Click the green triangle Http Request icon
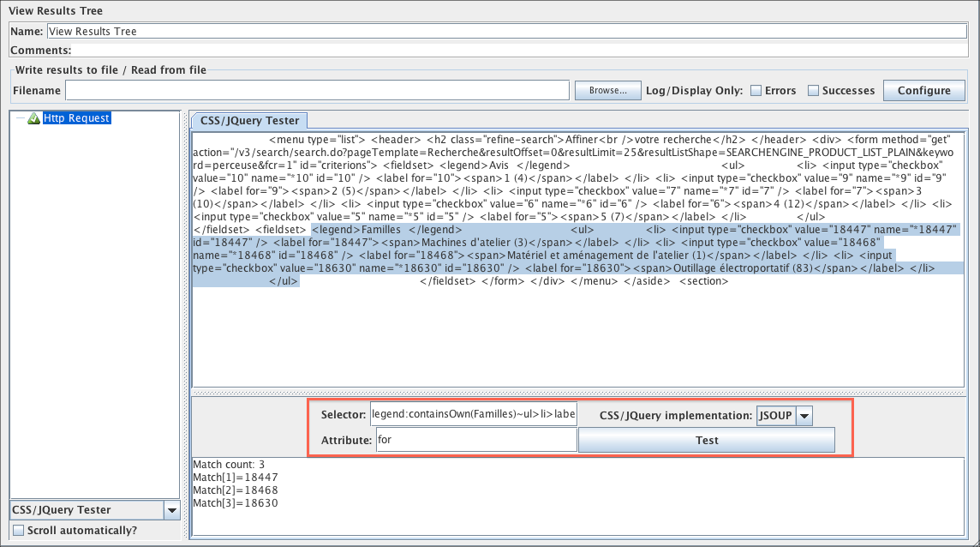Image resolution: width=980 pixels, height=547 pixels. point(34,118)
